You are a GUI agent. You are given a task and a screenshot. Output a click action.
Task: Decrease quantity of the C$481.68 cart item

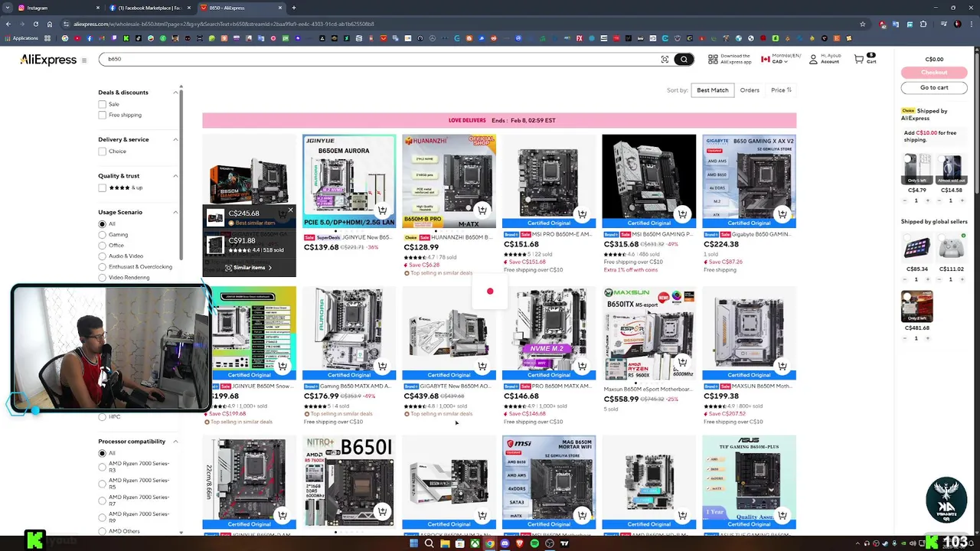tap(904, 338)
